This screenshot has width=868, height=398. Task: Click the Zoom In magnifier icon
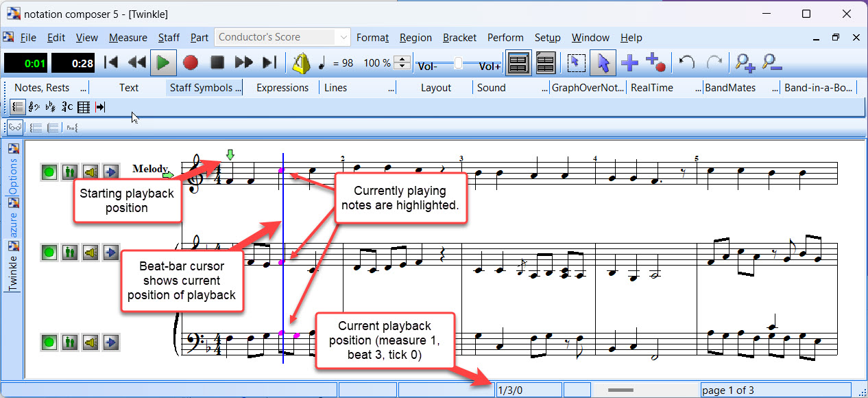point(745,63)
